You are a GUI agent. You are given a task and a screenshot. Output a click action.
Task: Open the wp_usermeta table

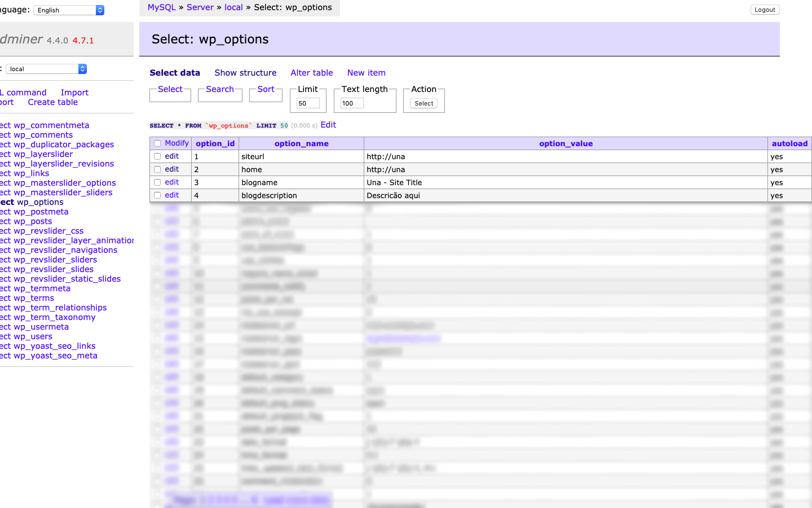click(41, 327)
